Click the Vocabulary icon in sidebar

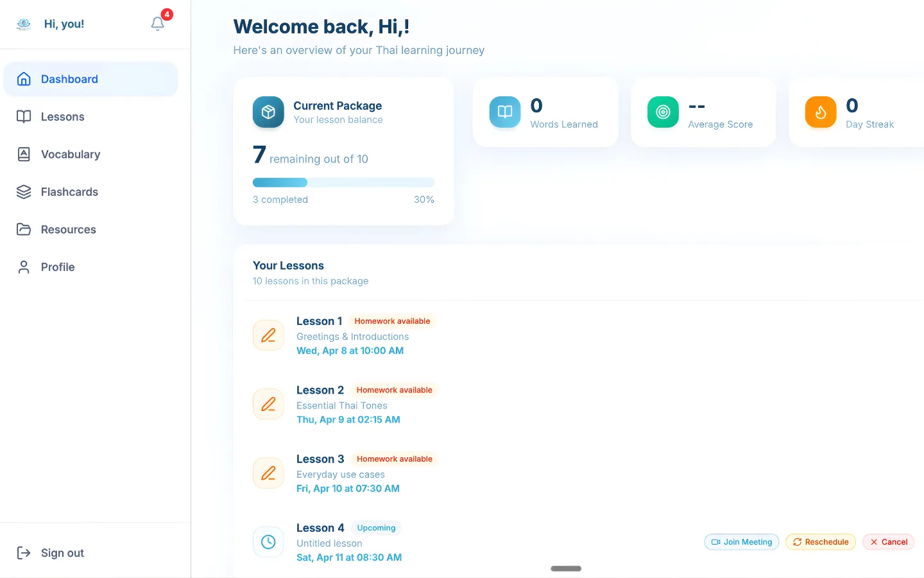point(23,154)
